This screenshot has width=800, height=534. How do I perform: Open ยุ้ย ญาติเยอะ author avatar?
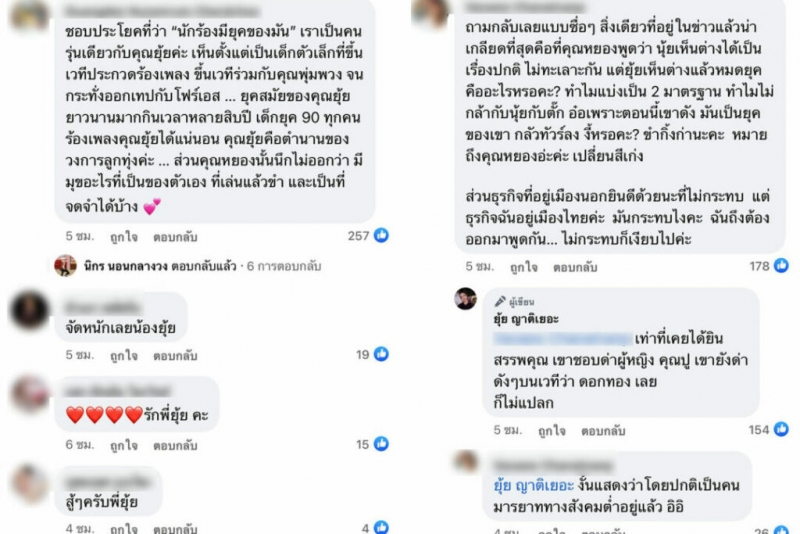point(465,299)
